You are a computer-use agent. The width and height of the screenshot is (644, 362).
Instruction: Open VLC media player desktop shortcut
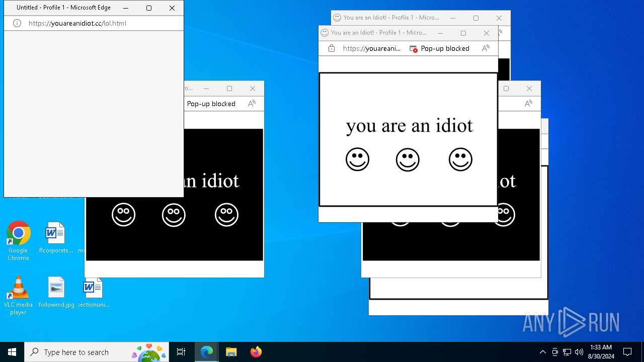click(18, 296)
